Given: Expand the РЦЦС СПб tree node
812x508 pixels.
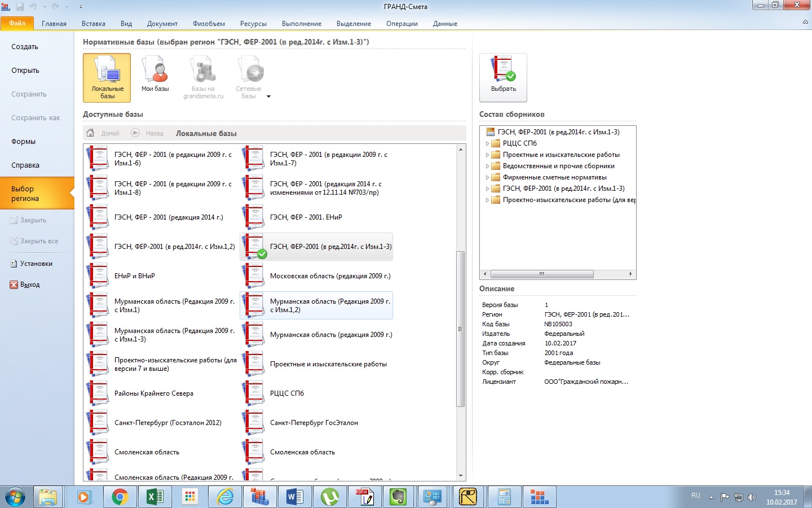Looking at the screenshot, I should click(x=487, y=143).
